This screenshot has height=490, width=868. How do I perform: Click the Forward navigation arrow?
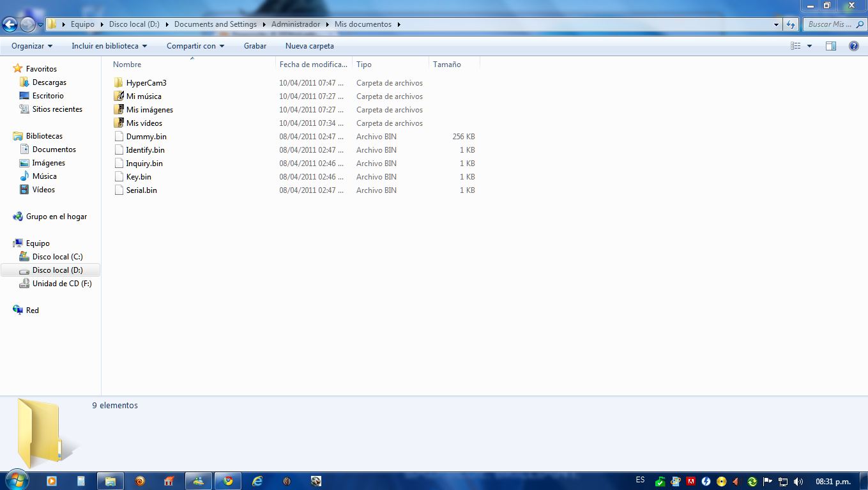tap(27, 25)
